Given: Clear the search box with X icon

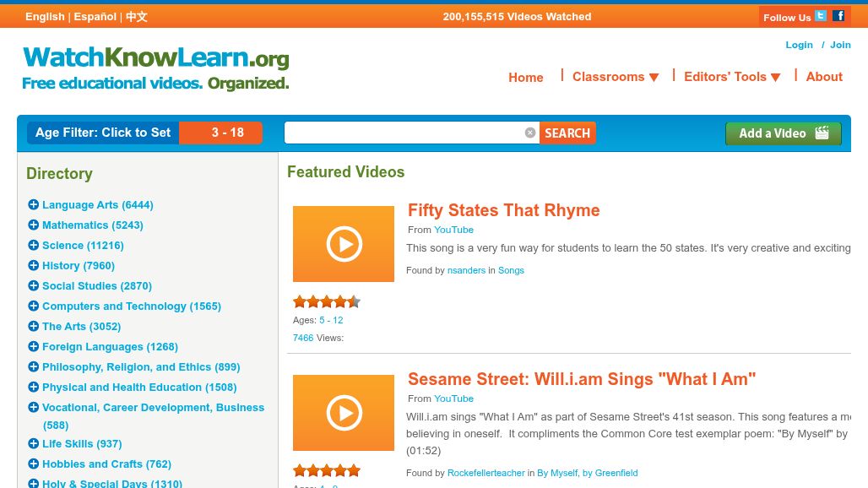Looking at the screenshot, I should (530, 133).
